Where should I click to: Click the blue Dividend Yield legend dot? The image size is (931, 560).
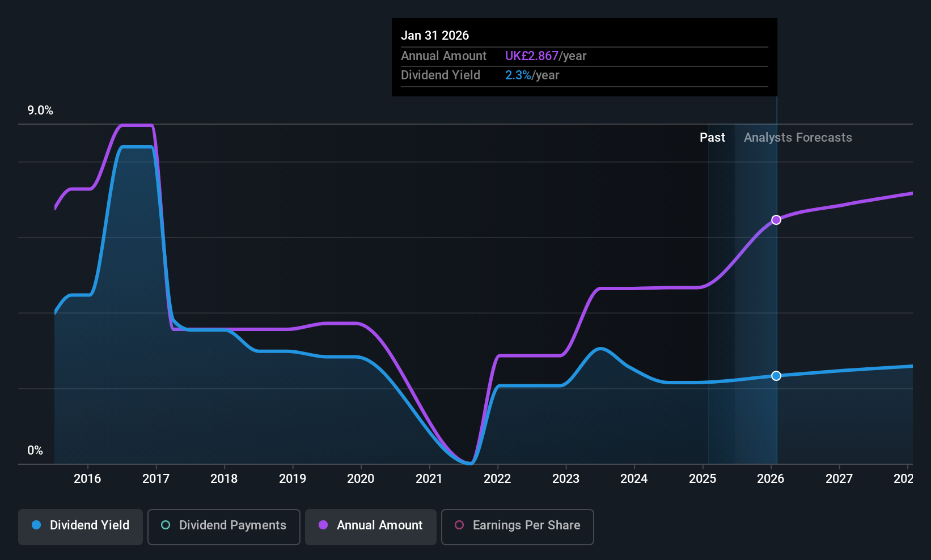coord(36,525)
